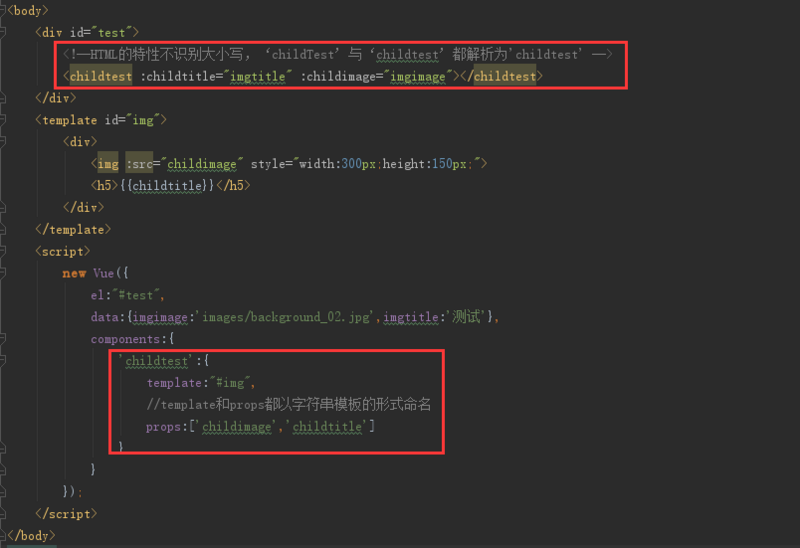The image size is (800, 548).
Task: Collapse the fold marker beside div id="test"
Action: pyautogui.click(x=2, y=33)
